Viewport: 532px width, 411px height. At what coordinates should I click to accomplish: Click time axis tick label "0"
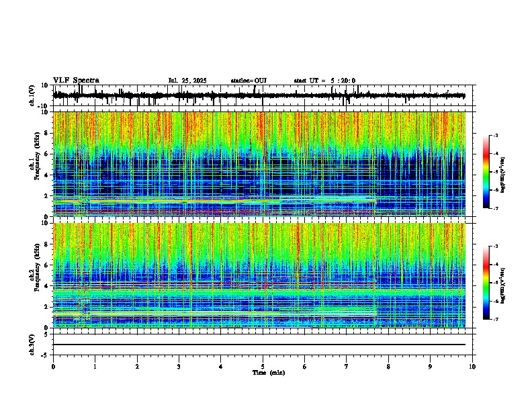[53, 367]
